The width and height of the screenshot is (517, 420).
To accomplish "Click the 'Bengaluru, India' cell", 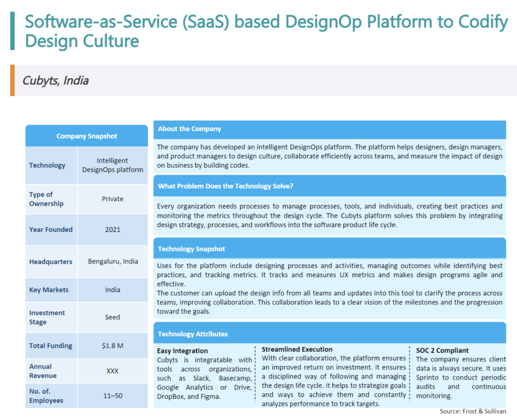I will click(113, 261).
